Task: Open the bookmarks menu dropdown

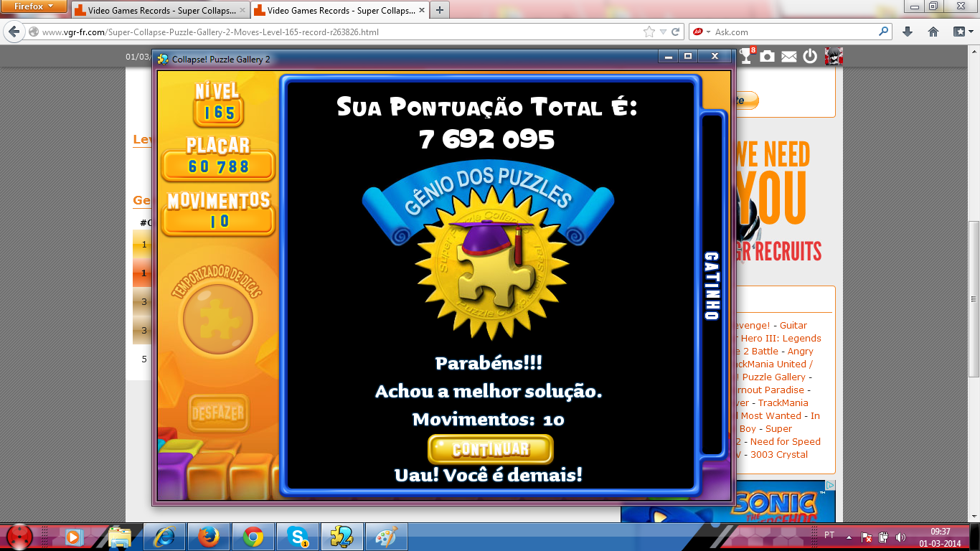Action: pyautogui.click(x=961, y=32)
